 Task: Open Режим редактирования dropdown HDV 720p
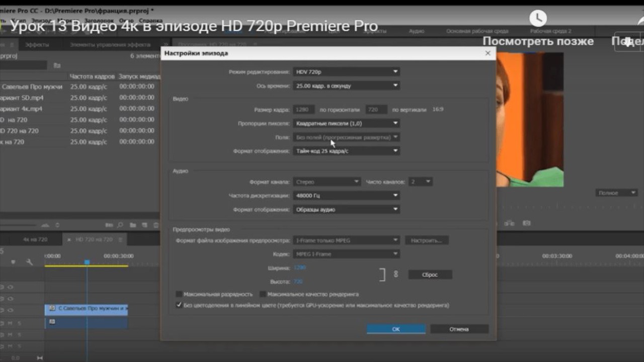pos(346,72)
